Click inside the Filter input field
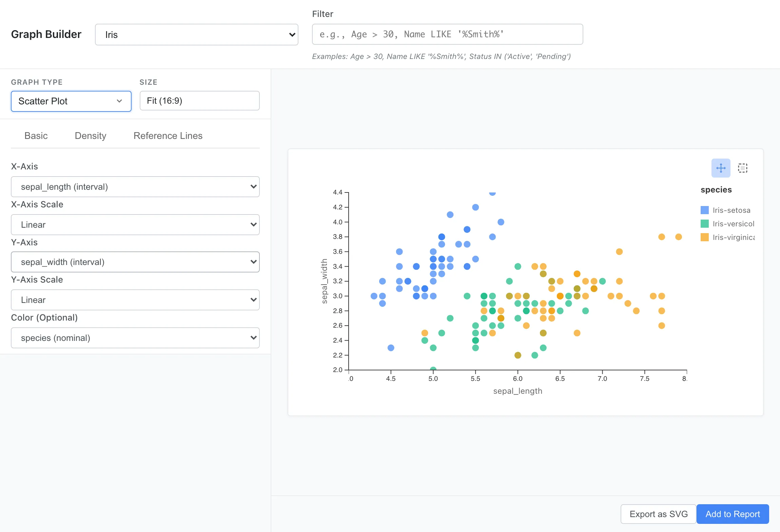Image resolution: width=780 pixels, height=532 pixels. pos(447,34)
